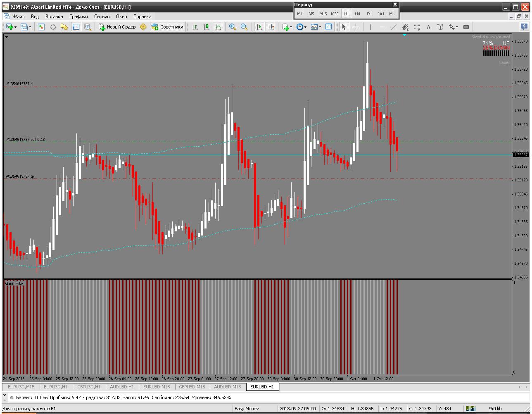Open Market Watch window icon
This screenshot has width=532, height=414.
click(41, 27)
